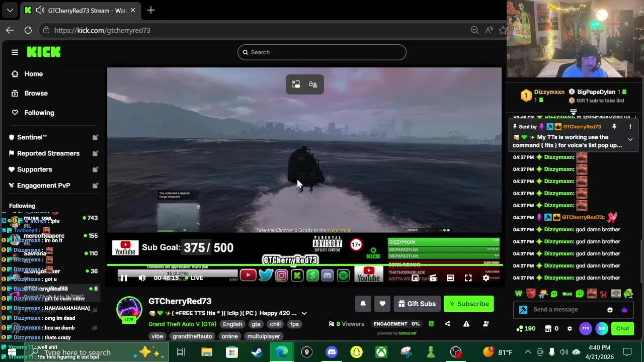
Task: Insert green W quick emote
Action: [519, 294]
